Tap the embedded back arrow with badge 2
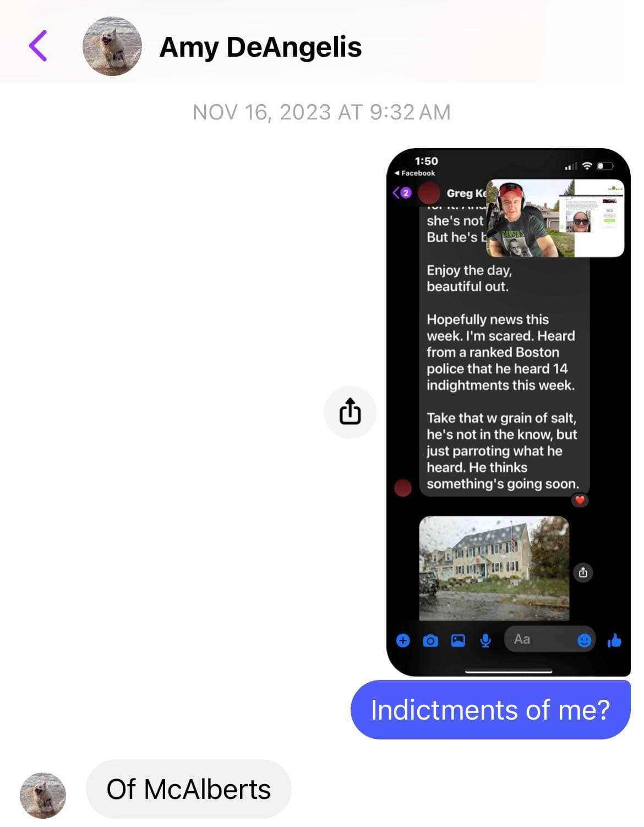Image resolution: width=644 pixels, height=827 pixels. point(402,193)
